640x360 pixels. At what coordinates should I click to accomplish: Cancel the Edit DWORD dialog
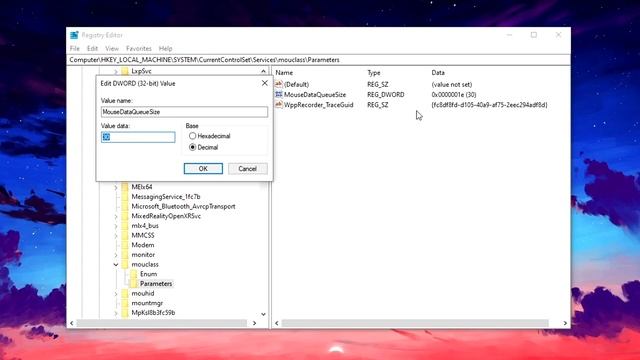pos(248,169)
